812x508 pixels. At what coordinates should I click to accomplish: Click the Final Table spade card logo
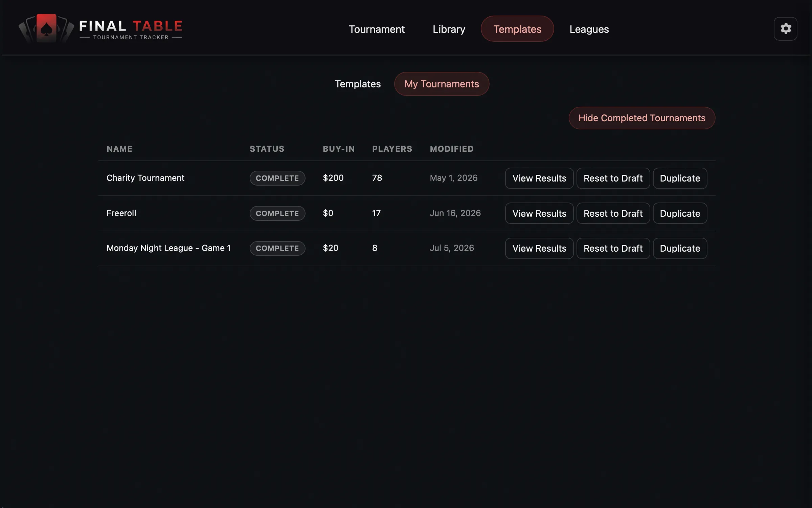point(46,28)
